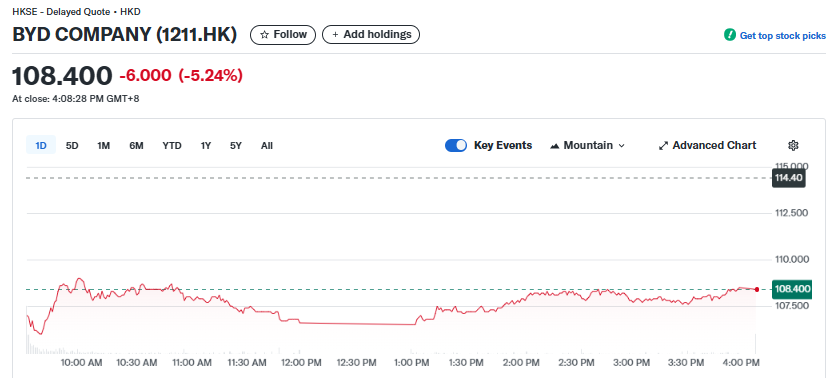831x378 pixels.
Task: Click the 108.400 headline price
Action: pyautogui.click(x=62, y=76)
